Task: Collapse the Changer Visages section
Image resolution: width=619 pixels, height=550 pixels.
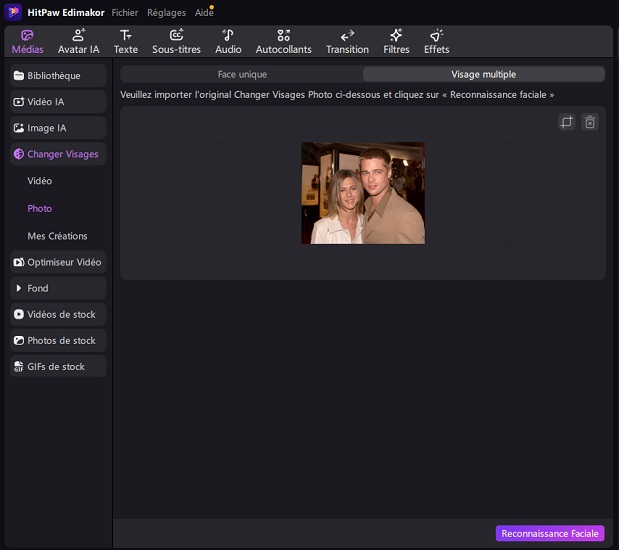Action: [57, 154]
